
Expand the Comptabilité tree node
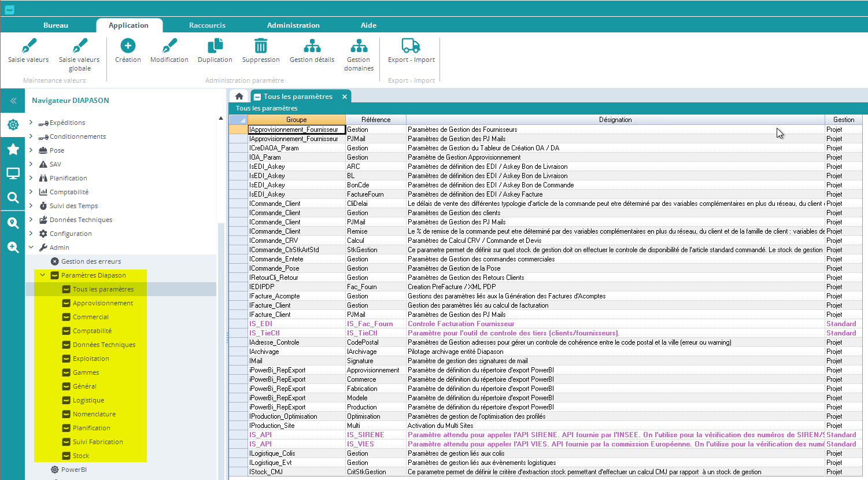coord(31,192)
